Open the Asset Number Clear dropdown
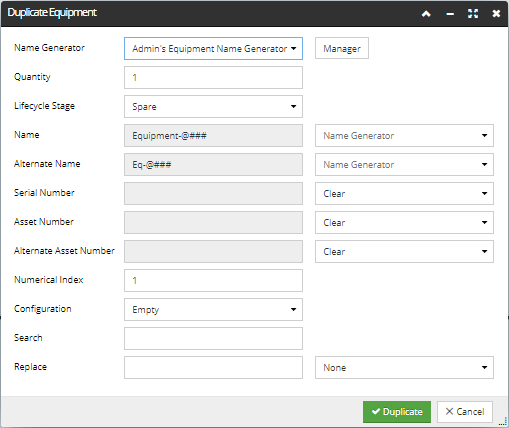Image resolution: width=509 pixels, height=428 pixels. point(404,223)
